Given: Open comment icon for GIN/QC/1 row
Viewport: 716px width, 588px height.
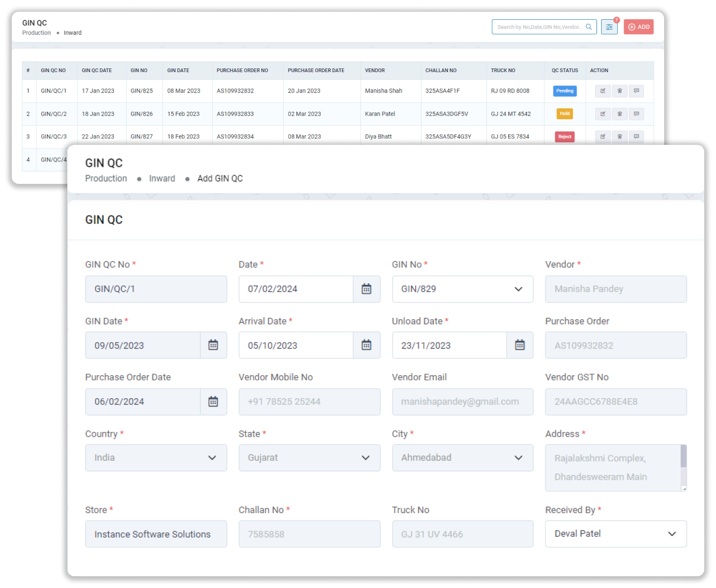Looking at the screenshot, I should pyautogui.click(x=636, y=91).
